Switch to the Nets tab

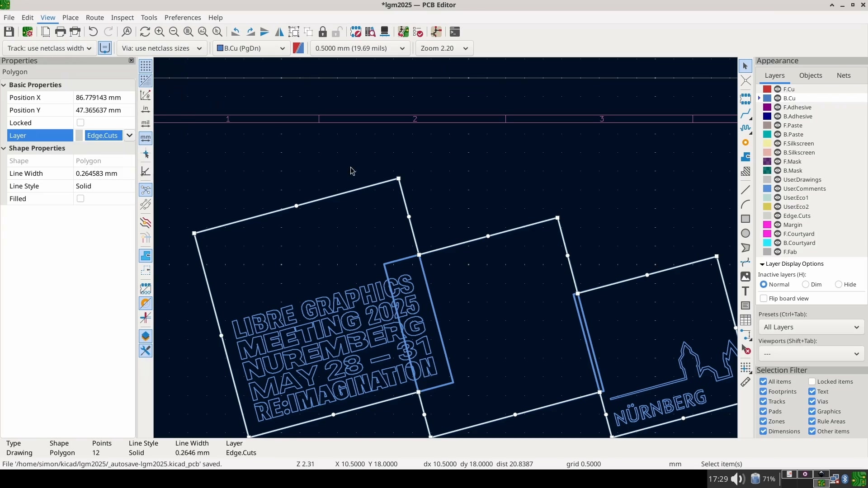point(844,75)
